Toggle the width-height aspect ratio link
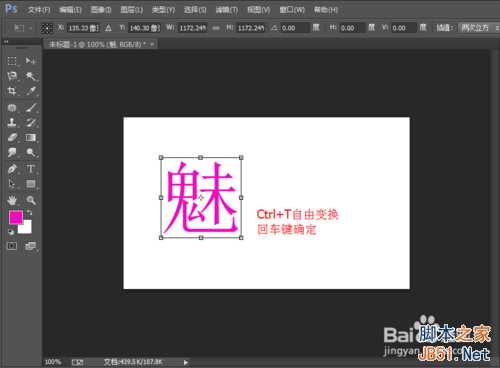This screenshot has height=368, width=500. pos(216,28)
